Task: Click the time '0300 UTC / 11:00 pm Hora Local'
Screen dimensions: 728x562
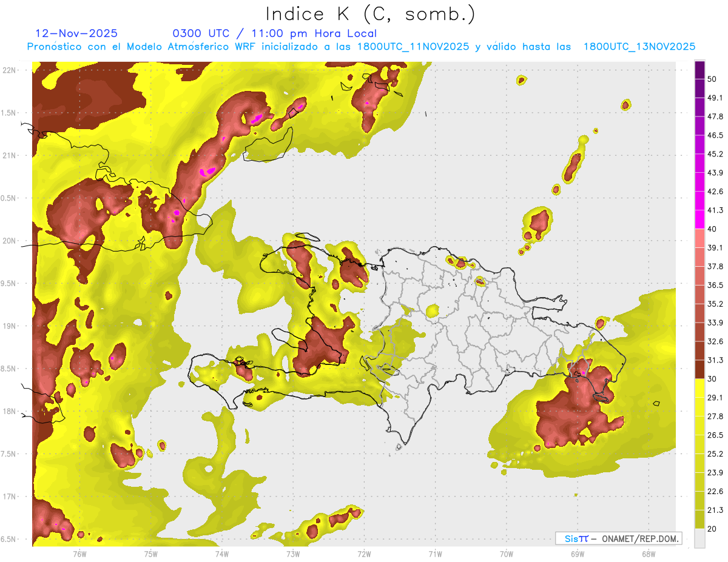Action: click(x=275, y=33)
